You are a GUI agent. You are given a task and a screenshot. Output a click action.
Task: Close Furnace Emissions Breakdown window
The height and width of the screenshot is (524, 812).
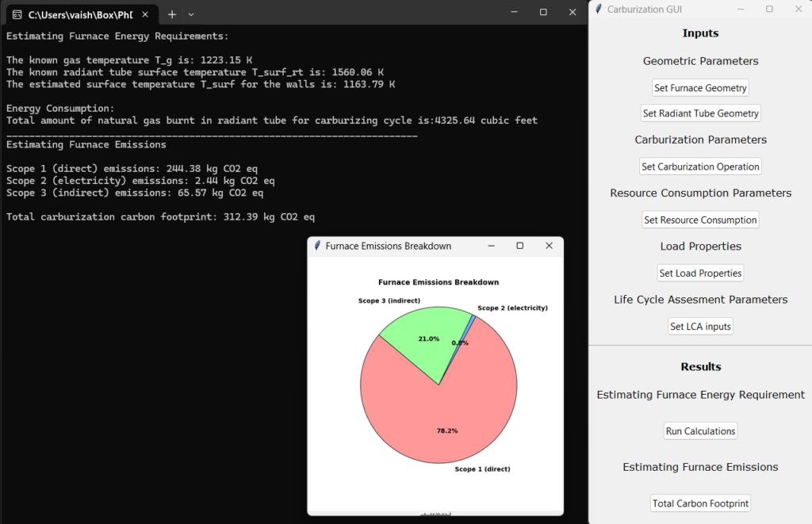[x=549, y=247]
